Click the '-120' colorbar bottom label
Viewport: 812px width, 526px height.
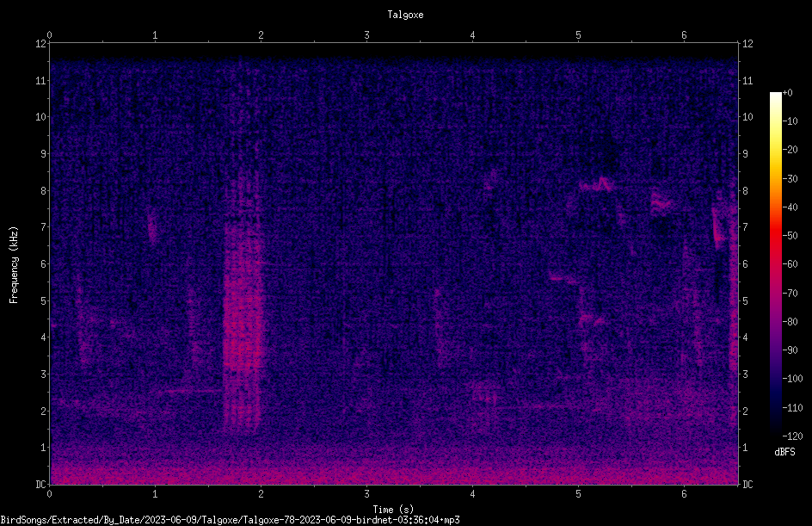793,436
